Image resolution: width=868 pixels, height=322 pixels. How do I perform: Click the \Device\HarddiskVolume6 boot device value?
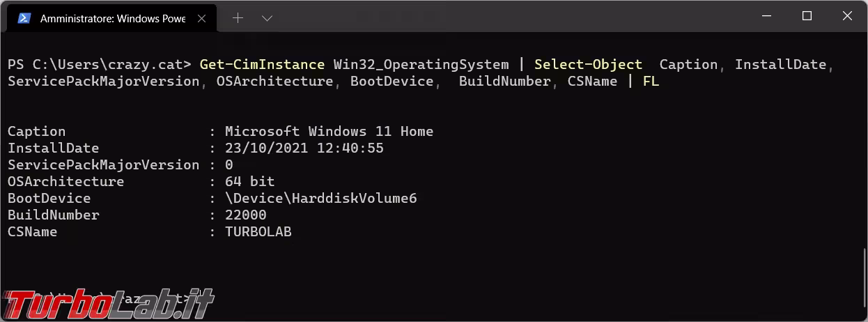click(x=320, y=199)
